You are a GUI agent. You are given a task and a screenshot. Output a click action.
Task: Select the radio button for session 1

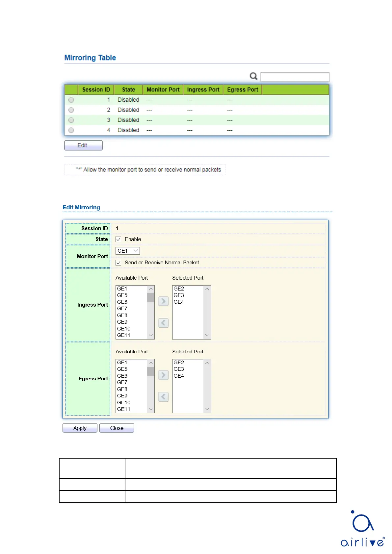(71, 100)
